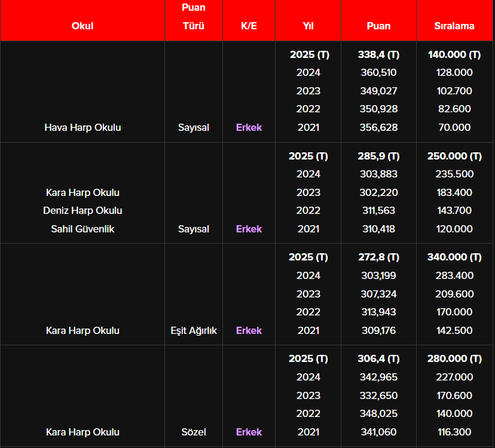Click Sayısal in the Hava Harp Okulu row

pyautogui.click(x=194, y=127)
